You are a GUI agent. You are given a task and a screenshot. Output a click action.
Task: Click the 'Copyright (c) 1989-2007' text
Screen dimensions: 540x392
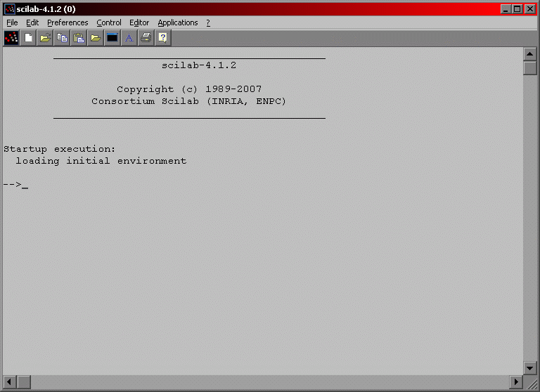click(x=189, y=89)
